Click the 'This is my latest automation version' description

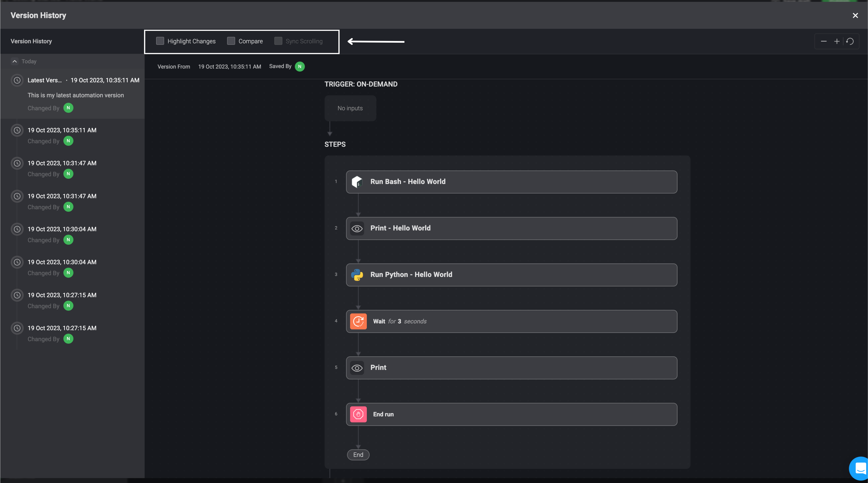click(76, 95)
